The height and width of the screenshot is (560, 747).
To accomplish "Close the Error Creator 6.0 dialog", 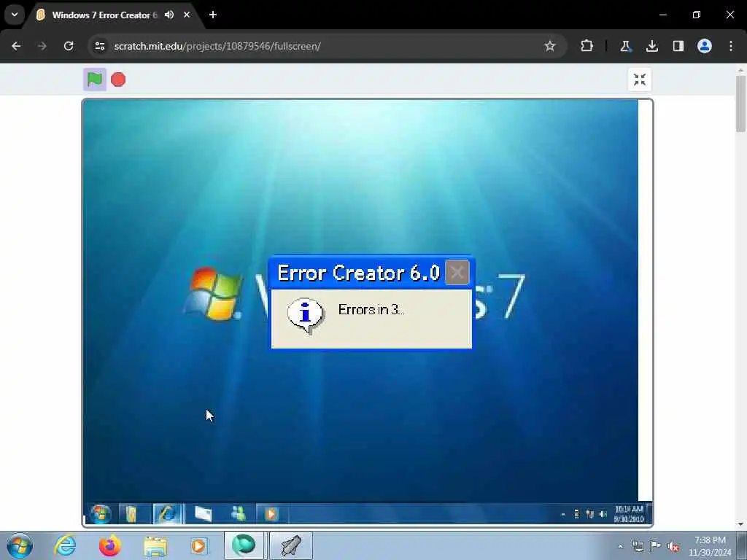I will point(457,273).
